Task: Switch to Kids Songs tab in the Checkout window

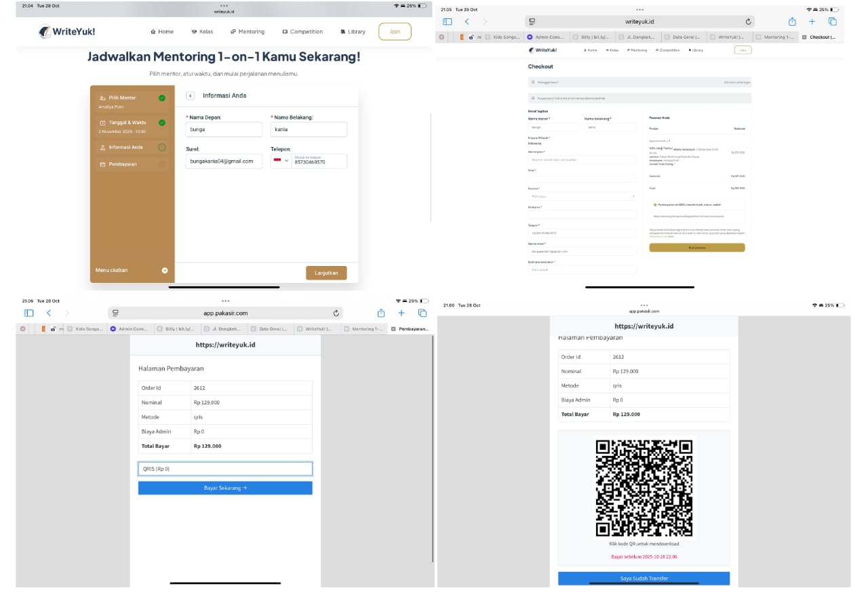Action: click(x=504, y=37)
